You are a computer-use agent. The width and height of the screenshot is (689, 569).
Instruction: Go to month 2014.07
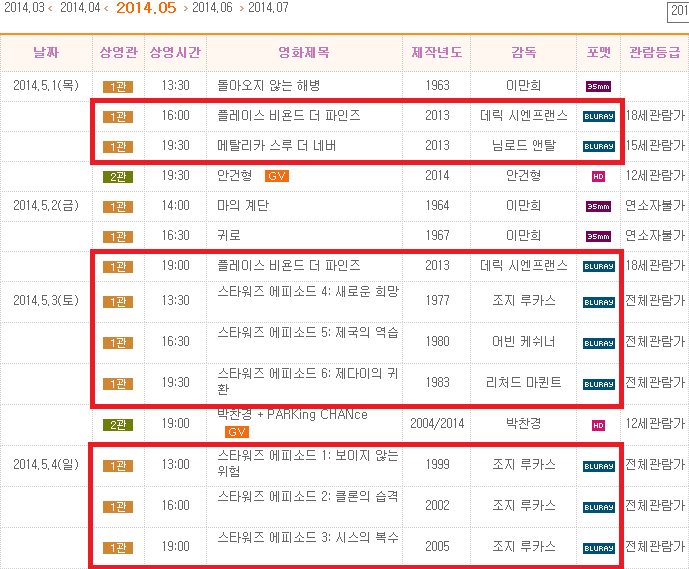click(268, 8)
